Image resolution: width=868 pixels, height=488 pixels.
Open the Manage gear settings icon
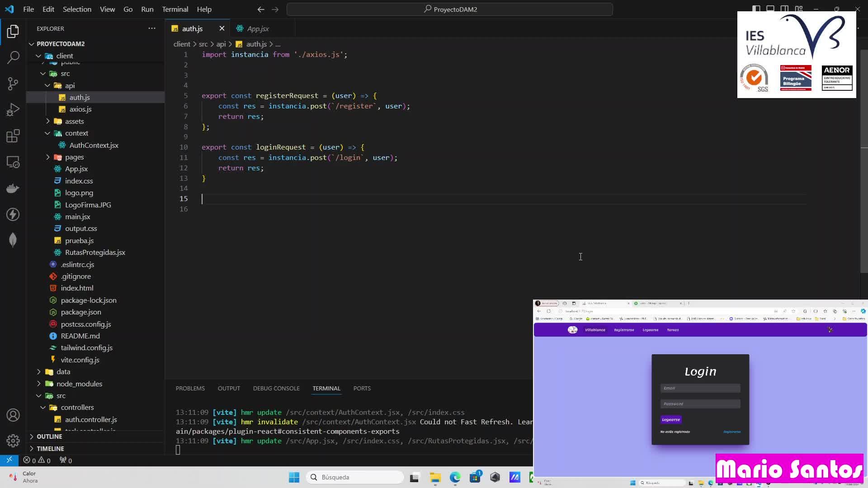[13, 441]
